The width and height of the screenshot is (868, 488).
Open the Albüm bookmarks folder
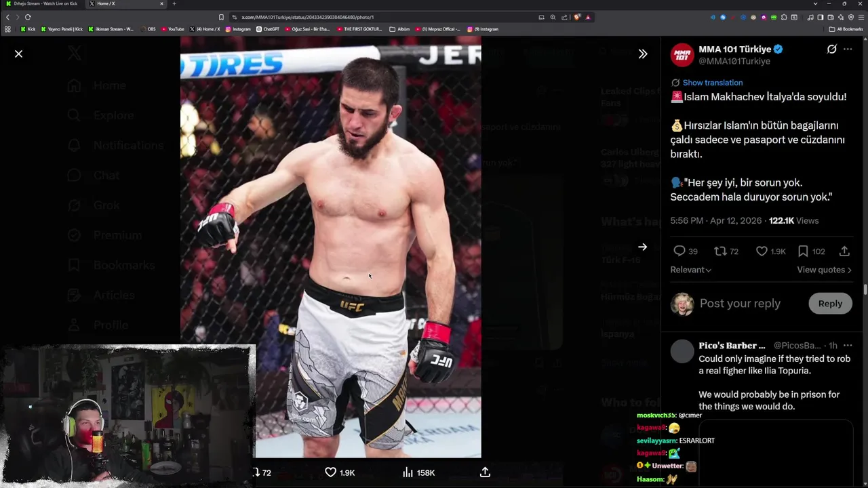pyautogui.click(x=399, y=29)
